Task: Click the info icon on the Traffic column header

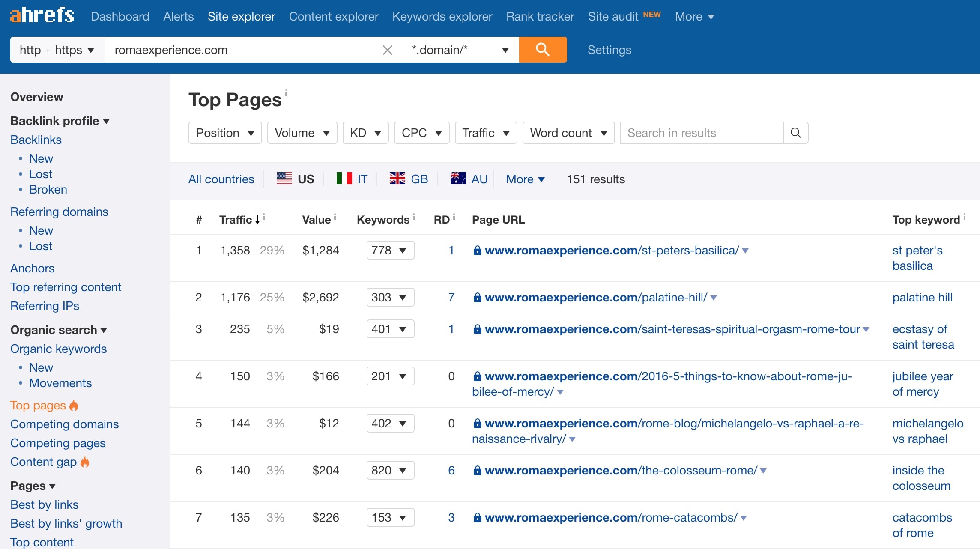Action: tap(264, 217)
